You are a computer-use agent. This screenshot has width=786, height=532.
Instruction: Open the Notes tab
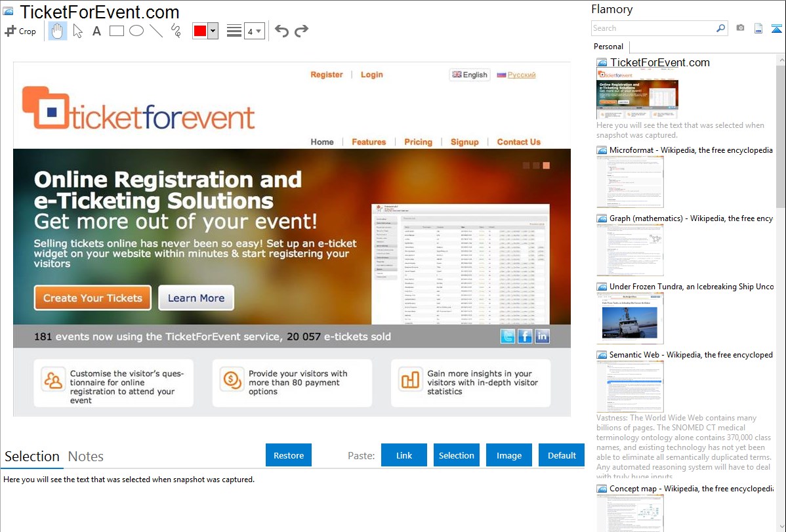click(86, 457)
